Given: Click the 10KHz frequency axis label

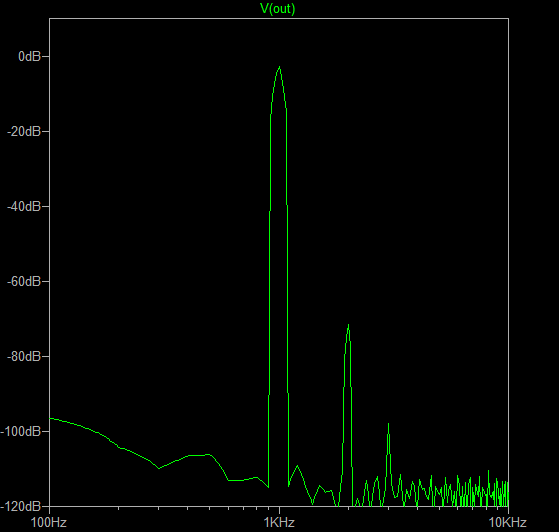Looking at the screenshot, I should tap(507, 522).
